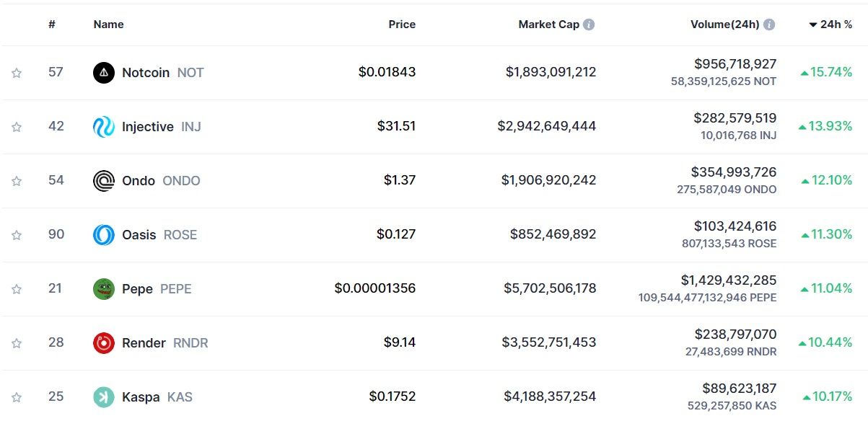Toggle the watchlist star for Pepe
Screen dimensions: 868x421
click(x=17, y=289)
